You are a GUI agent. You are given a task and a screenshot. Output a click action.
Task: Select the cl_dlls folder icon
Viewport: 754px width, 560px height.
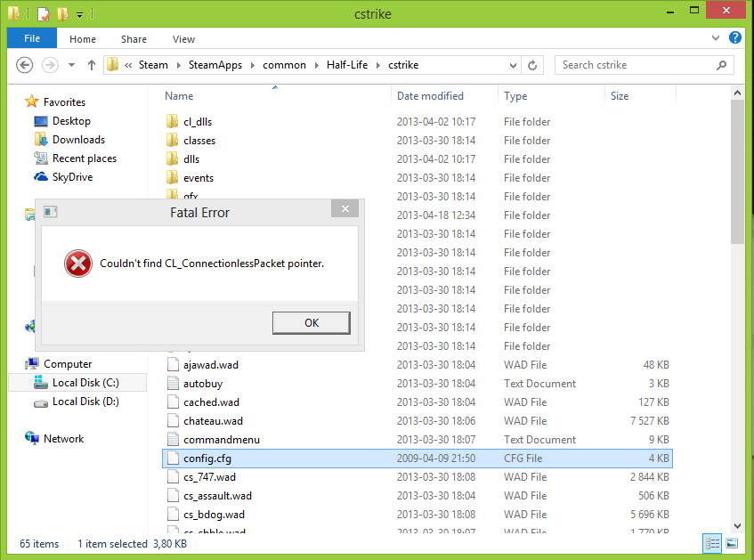tap(172, 121)
